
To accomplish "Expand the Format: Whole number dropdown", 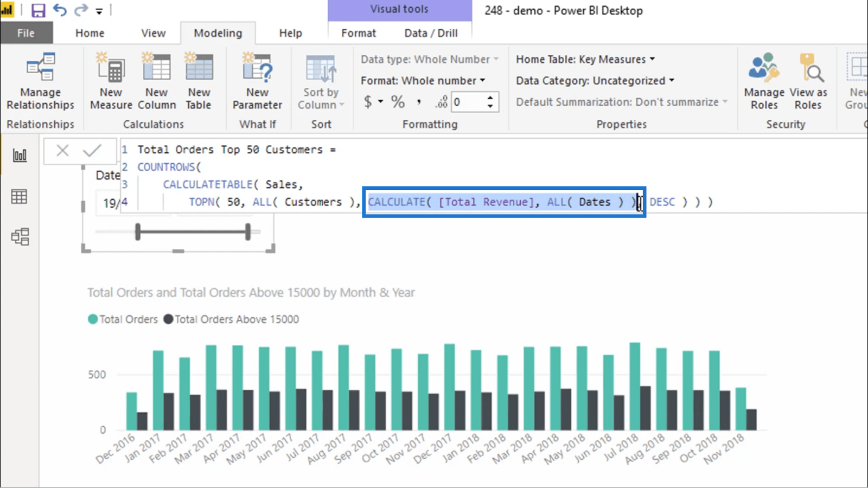I will click(x=423, y=80).
